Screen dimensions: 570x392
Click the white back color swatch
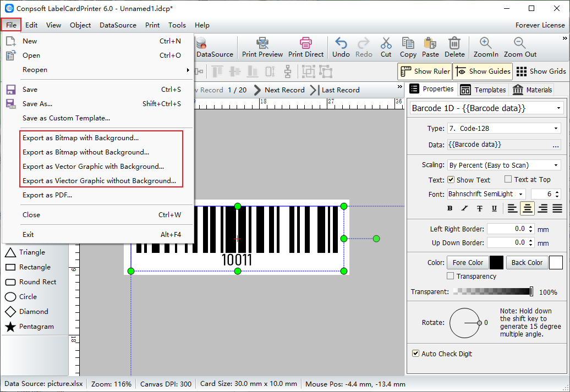coord(556,262)
